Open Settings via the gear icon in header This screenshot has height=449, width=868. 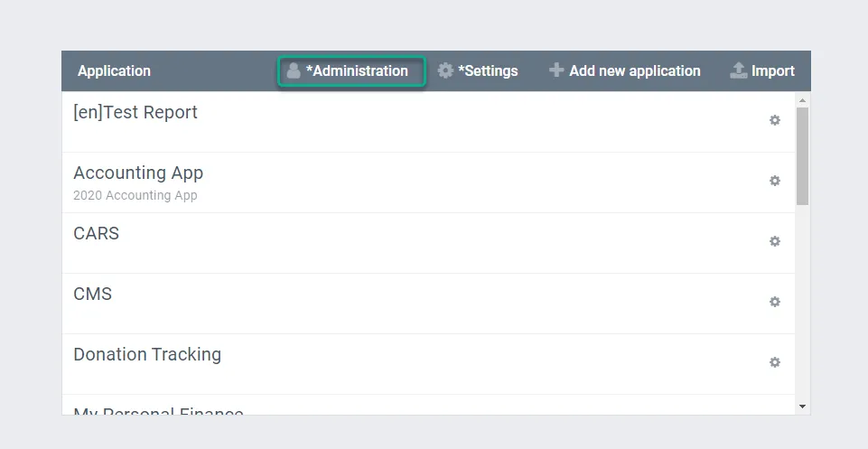pyautogui.click(x=445, y=70)
